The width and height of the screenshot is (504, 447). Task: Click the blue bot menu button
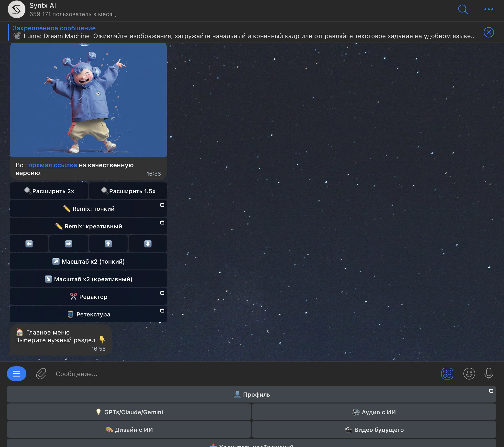(17, 373)
